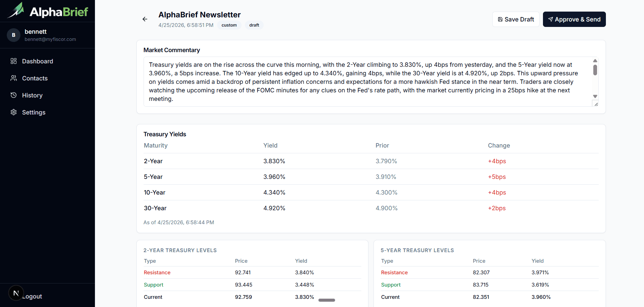This screenshot has width=644, height=307.
Task: Click the commentary scrollbar thumb
Action: [595, 70]
